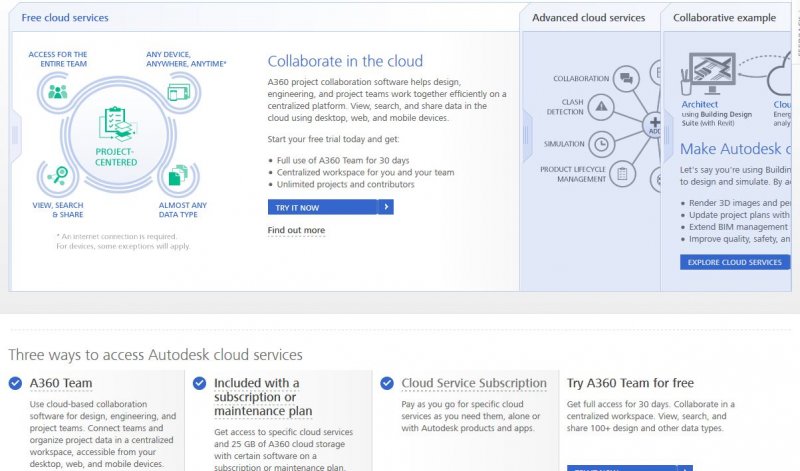
Task: Click the TRY IT NOW button
Action: click(331, 207)
